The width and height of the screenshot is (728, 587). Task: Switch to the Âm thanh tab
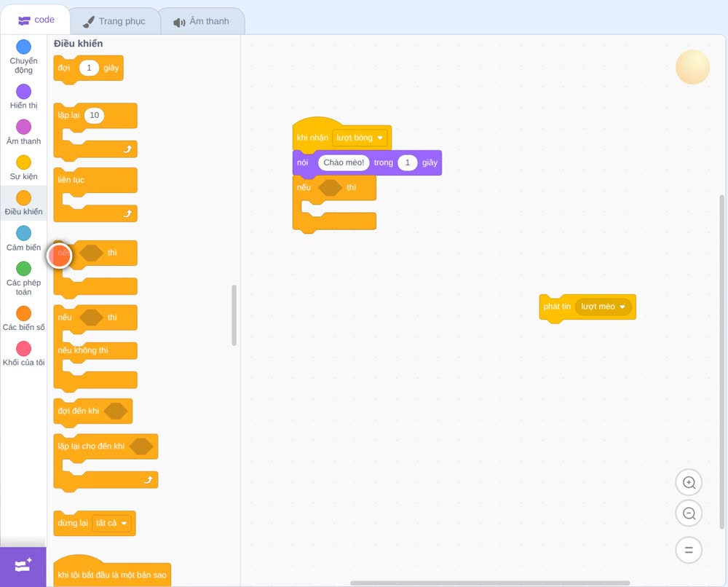pos(202,21)
